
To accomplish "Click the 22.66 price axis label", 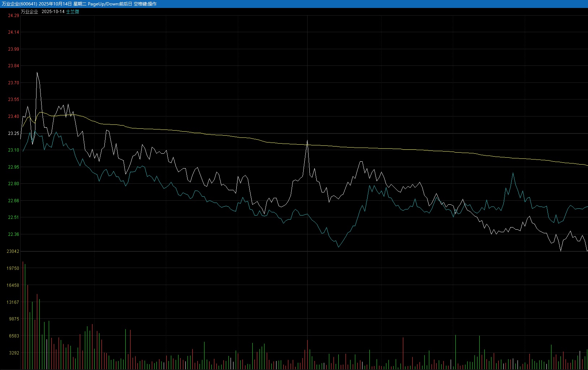I will tap(14, 201).
